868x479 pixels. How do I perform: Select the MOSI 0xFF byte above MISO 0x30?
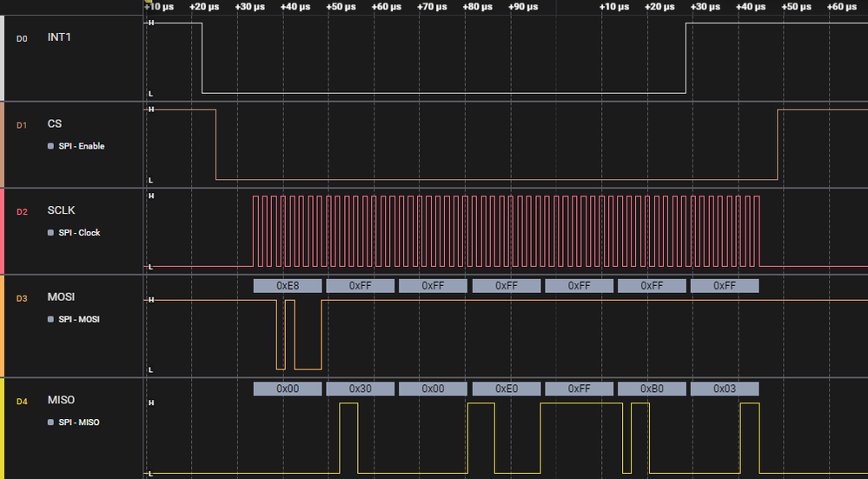[x=361, y=286]
